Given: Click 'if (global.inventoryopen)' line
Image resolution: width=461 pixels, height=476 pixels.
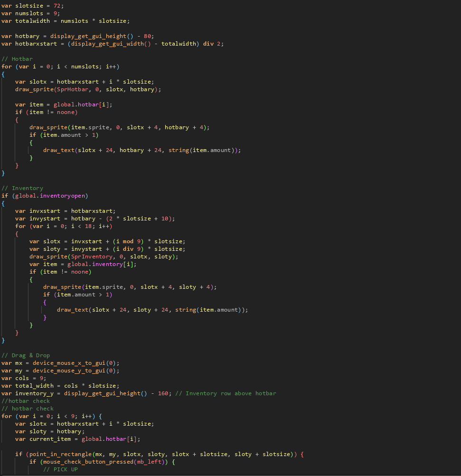Looking at the screenshot, I should (45, 196).
